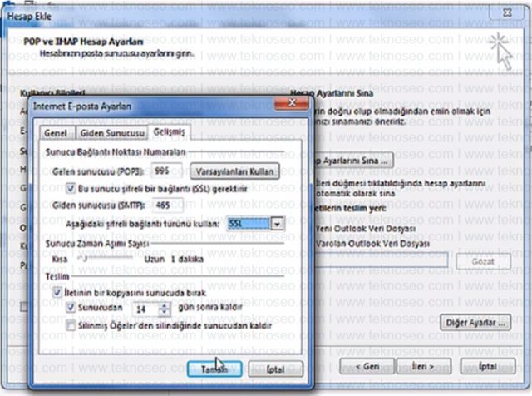Screen dimensions: 532x396
Task: Click Tamam to confirm settings
Action: pos(214,369)
